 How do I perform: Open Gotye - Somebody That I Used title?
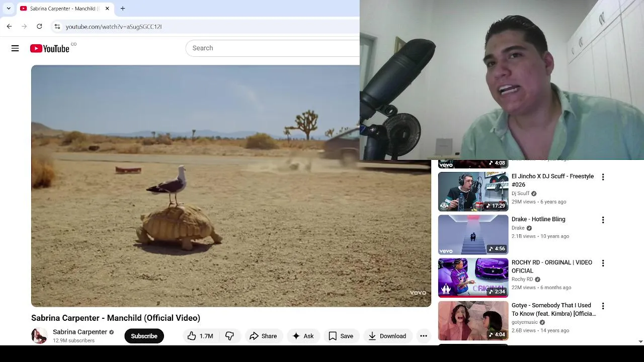pos(553,309)
